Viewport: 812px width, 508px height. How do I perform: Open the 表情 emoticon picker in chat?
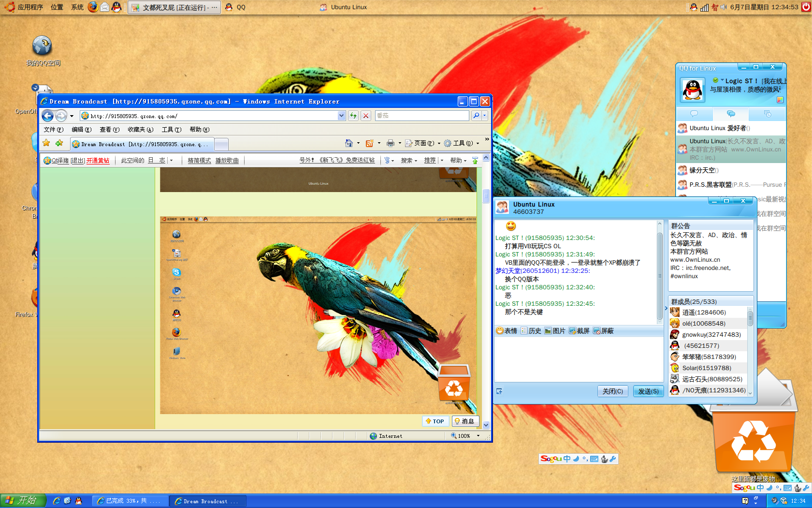(507, 331)
